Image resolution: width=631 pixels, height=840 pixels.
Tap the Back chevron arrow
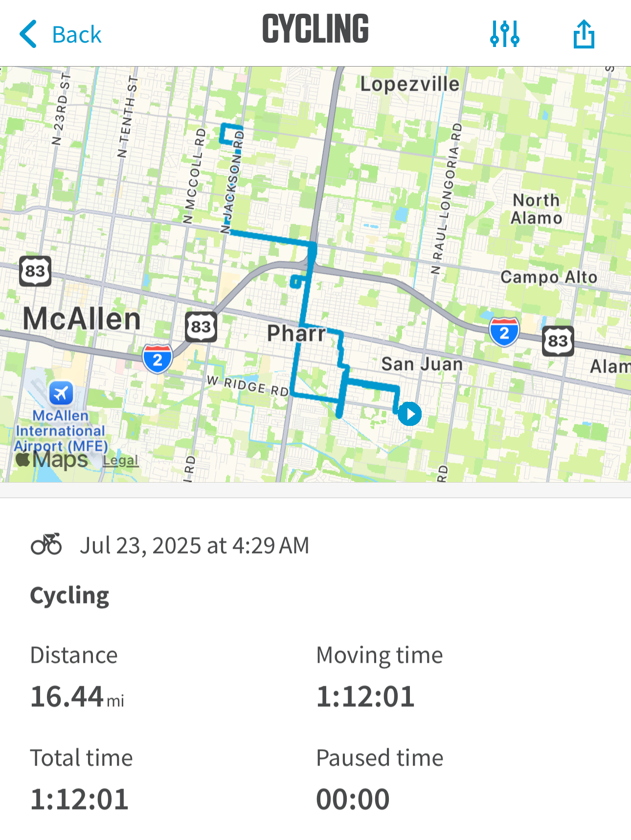click(29, 34)
